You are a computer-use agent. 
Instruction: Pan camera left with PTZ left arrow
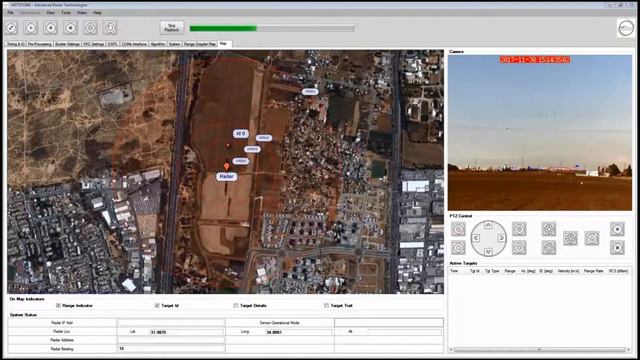[476, 238]
